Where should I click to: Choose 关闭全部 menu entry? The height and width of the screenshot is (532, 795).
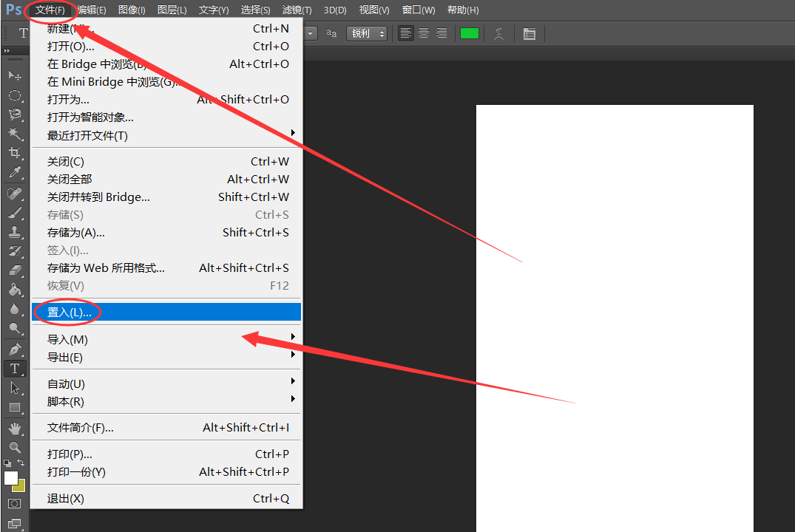pos(166,180)
